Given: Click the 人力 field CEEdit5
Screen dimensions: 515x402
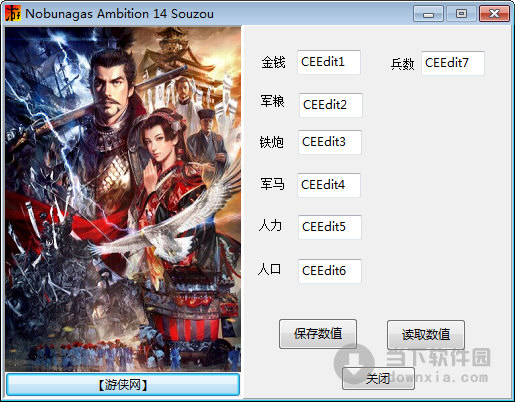Looking at the screenshot, I should click(x=330, y=227).
